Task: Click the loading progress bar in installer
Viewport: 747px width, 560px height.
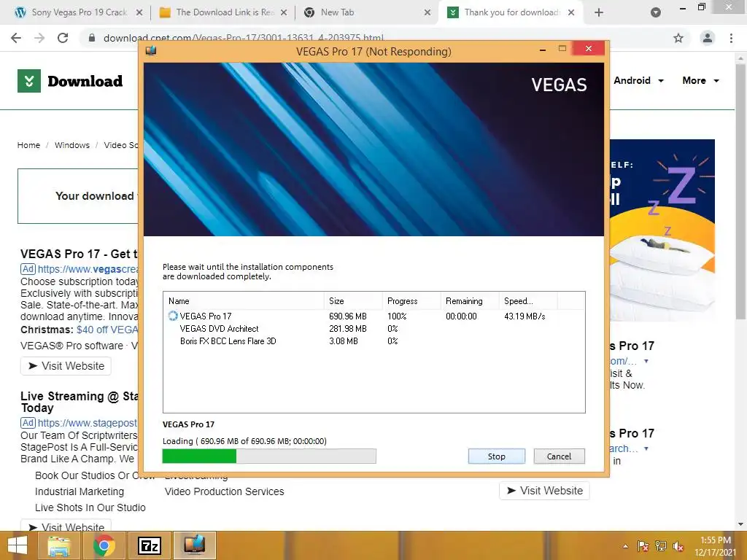Action: 269,456
